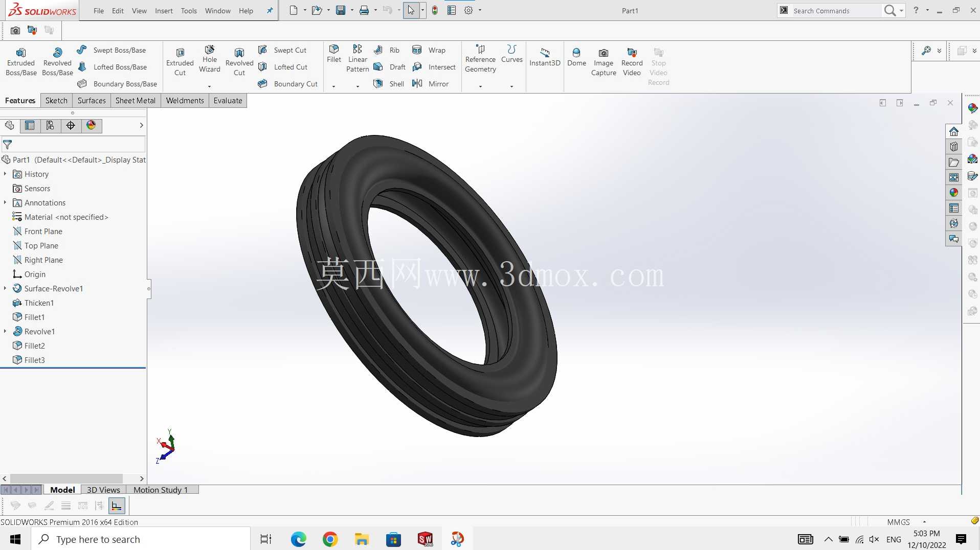
Task: Choose Lofted Boss/Base feature
Action: pos(112,67)
